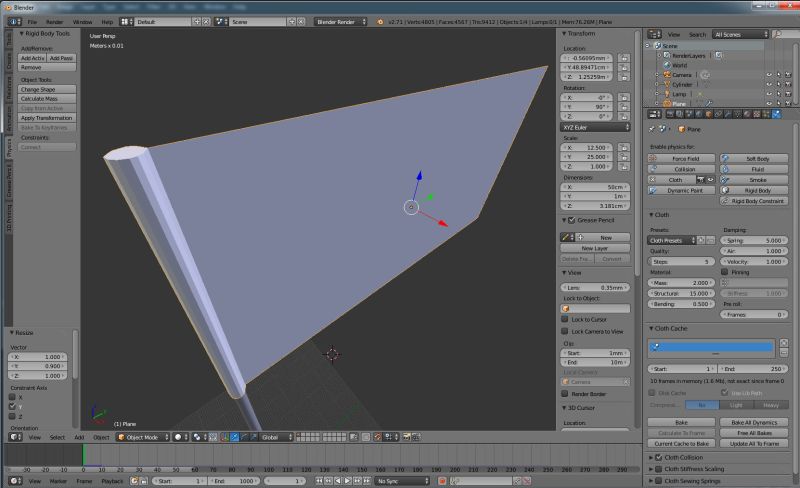This screenshot has height=488, width=800.
Task: Click Calculate Mass button
Action: click(47, 99)
